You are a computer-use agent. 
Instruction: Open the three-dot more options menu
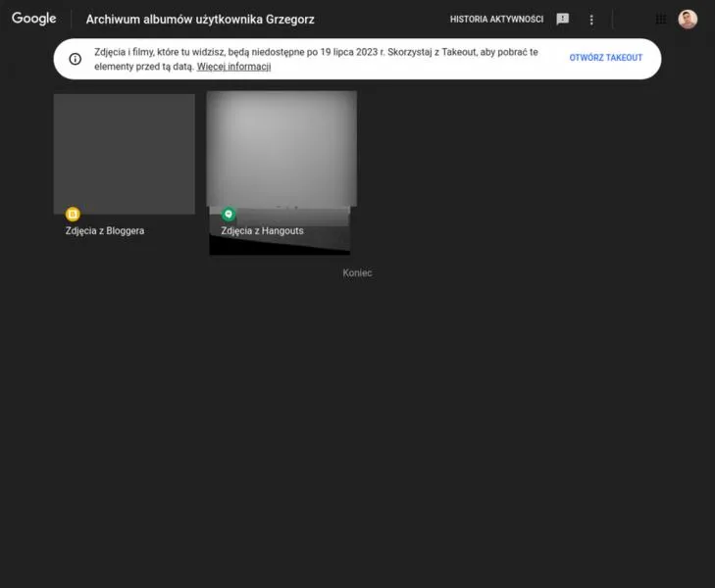coord(591,20)
